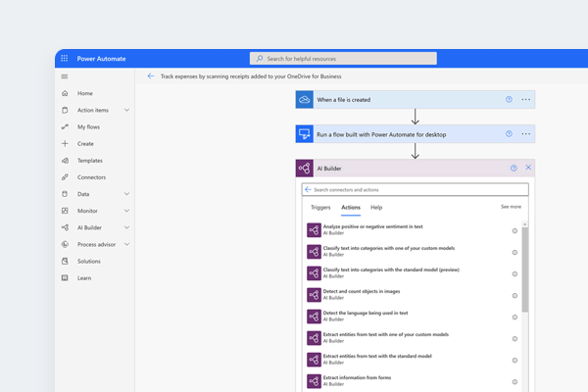Click See more link
588x392 pixels.
[x=511, y=207]
